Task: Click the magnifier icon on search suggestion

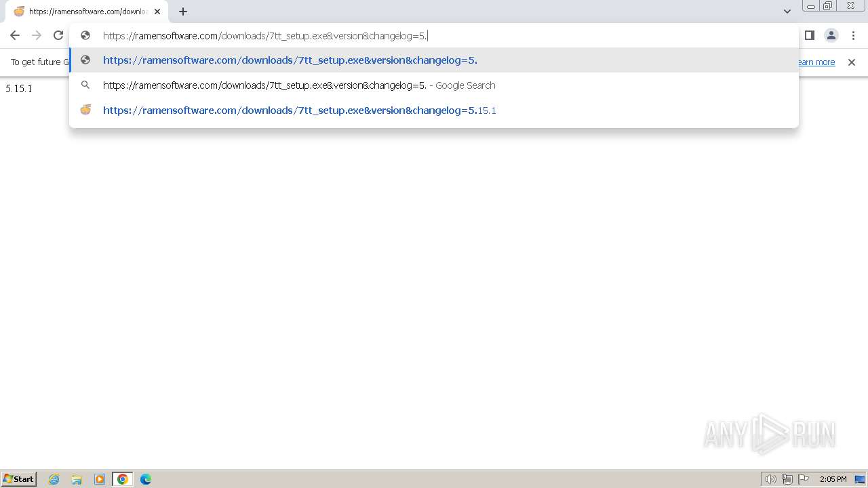Action: [x=85, y=85]
